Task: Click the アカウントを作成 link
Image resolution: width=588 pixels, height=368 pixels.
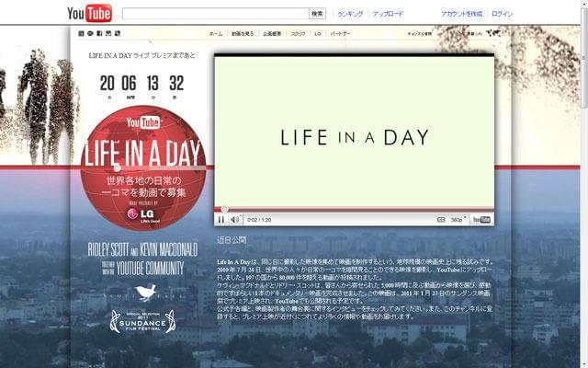Action: (461, 14)
